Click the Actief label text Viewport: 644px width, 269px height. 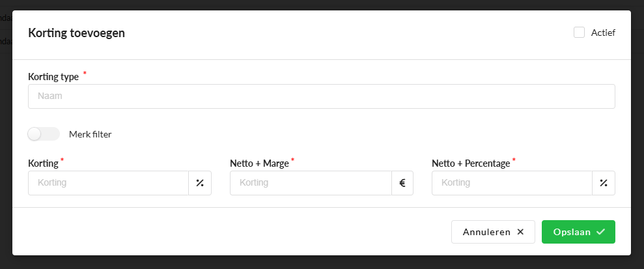[x=602, y=33]
